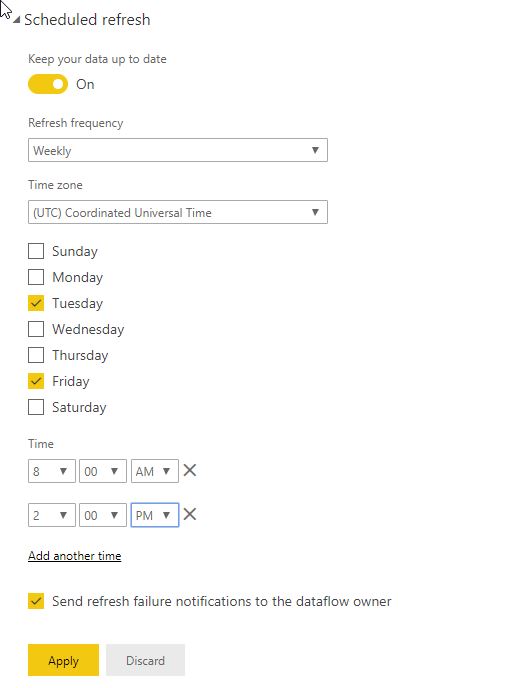The image size is (518, 688).
Task: Enable the Wednesday checkbox
Action: 36,329
